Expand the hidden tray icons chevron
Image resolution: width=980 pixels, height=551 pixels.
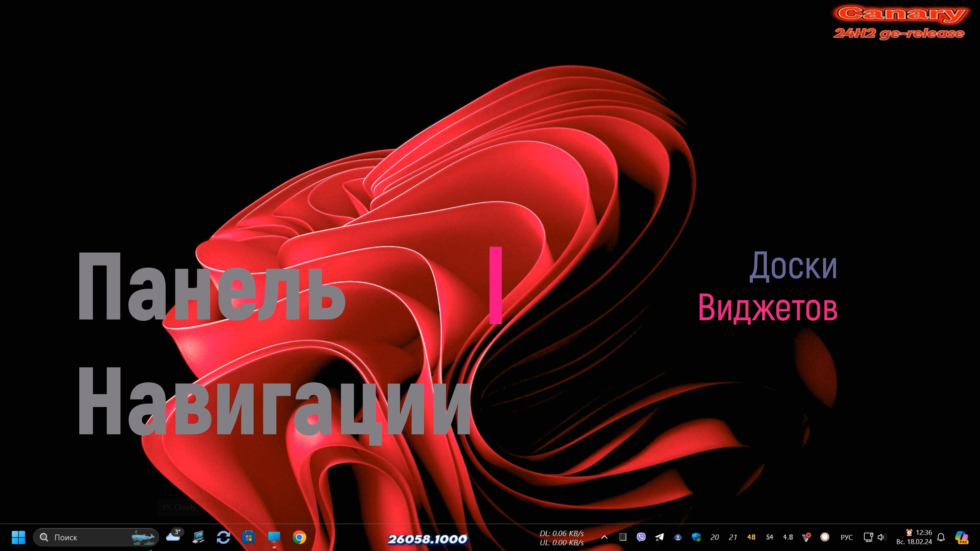604,537
